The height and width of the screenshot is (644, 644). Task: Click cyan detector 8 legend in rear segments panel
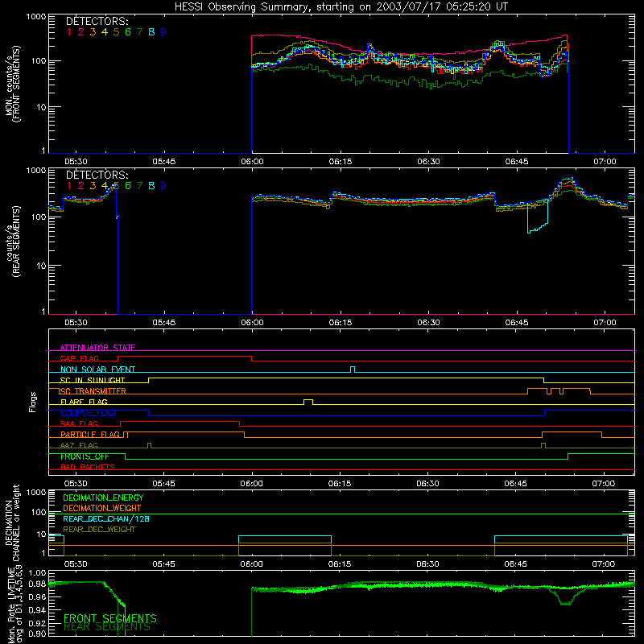coord(151,186)
